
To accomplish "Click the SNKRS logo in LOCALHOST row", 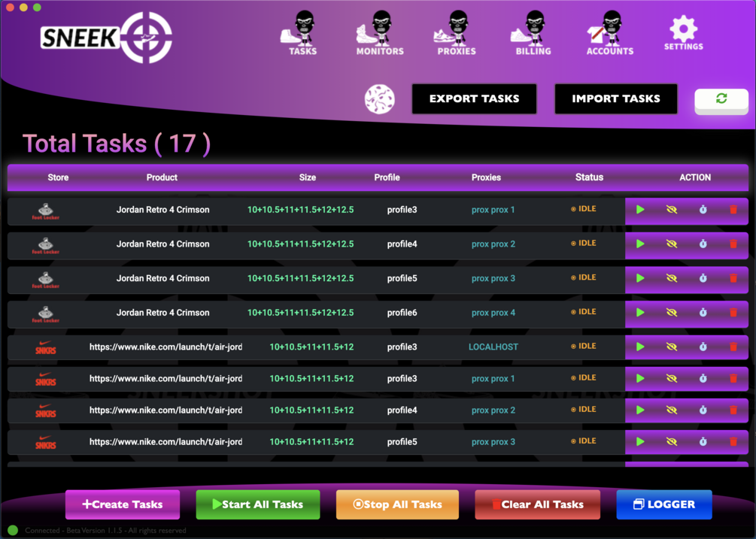I will pyautogui.click(x=45, y=347).
